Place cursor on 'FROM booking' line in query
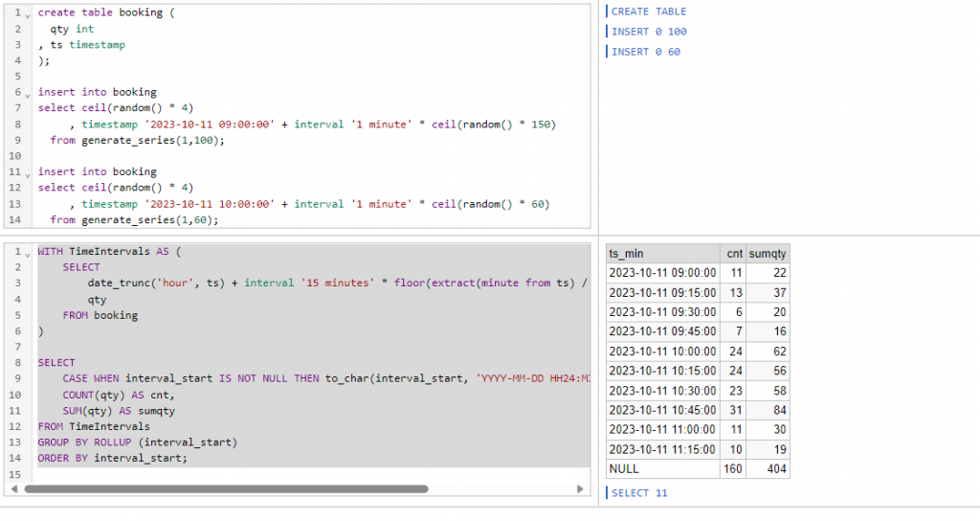 tap(100, 315)
